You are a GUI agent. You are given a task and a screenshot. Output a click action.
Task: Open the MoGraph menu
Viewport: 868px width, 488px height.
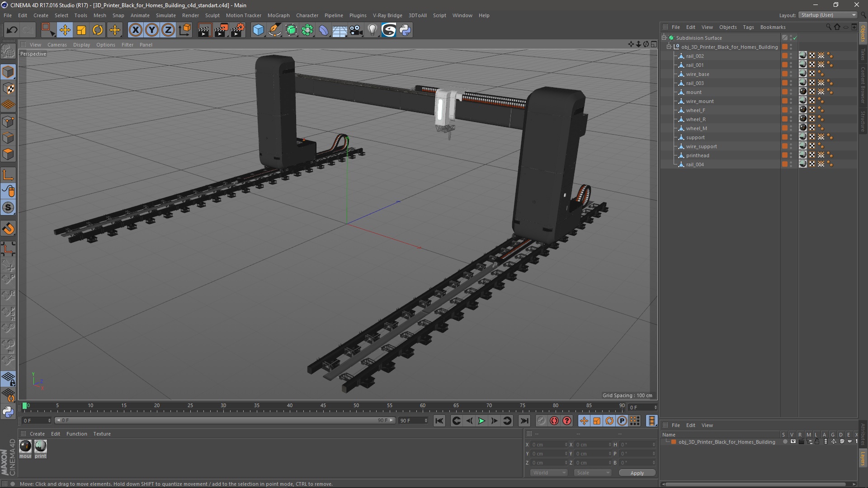(x=278, y=15)
